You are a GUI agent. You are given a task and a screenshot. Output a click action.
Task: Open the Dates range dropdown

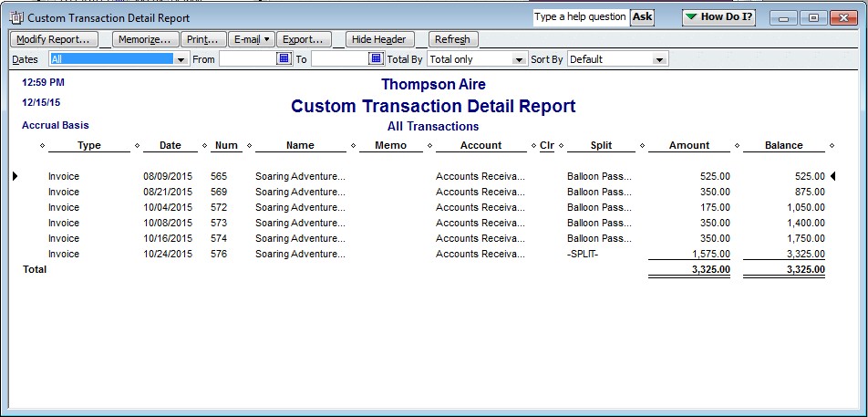(x=181, y=59)
